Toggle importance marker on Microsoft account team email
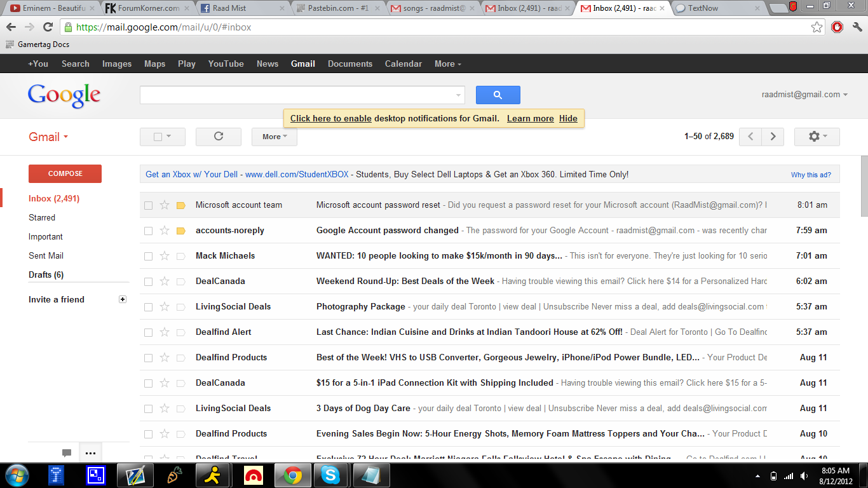 point(180,205)
